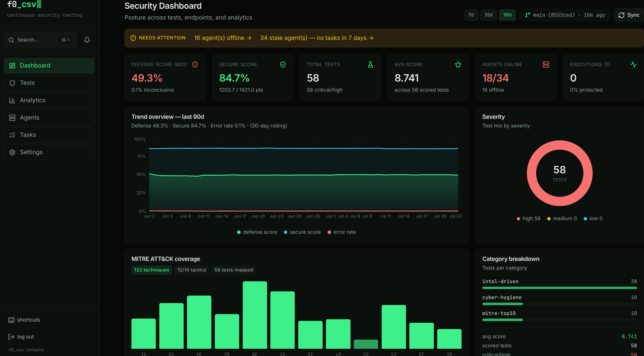Select the 90d time range

[507, 15]
